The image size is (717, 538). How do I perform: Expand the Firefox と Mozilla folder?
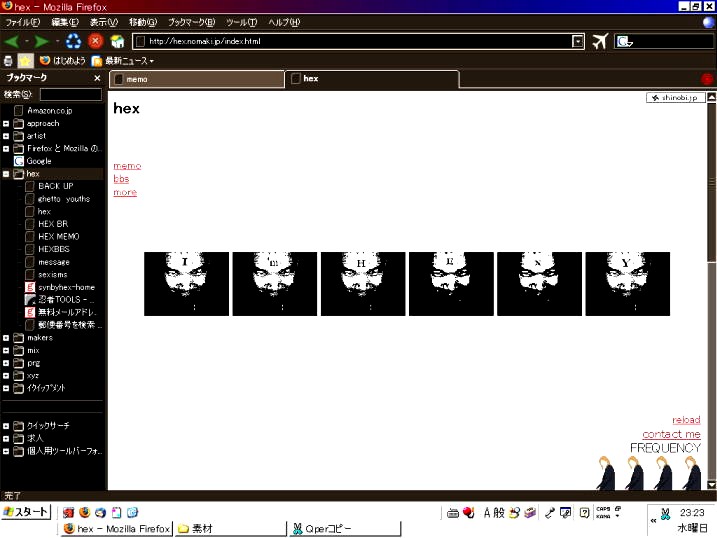[x=6, y=149]
